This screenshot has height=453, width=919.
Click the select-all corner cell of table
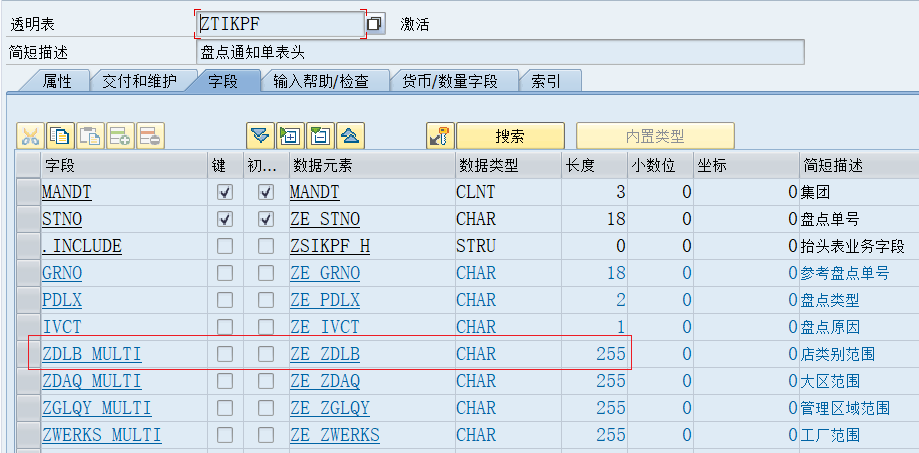coord(28,166)
